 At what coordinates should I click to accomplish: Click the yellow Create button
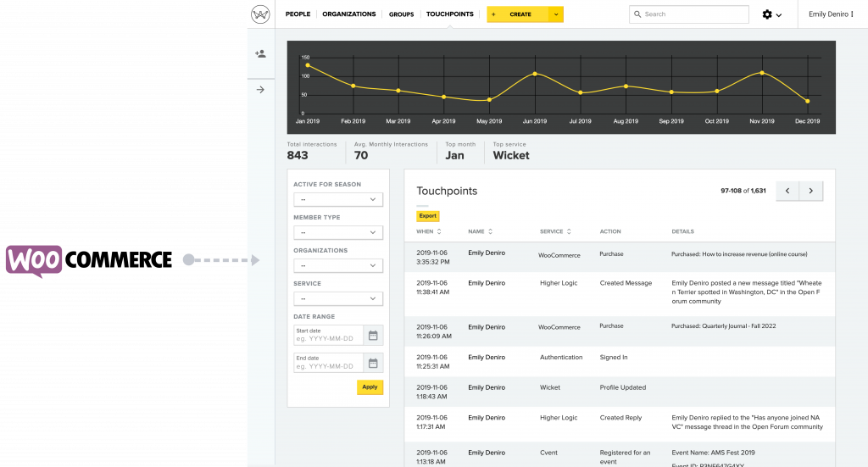(x=518, y=14)
